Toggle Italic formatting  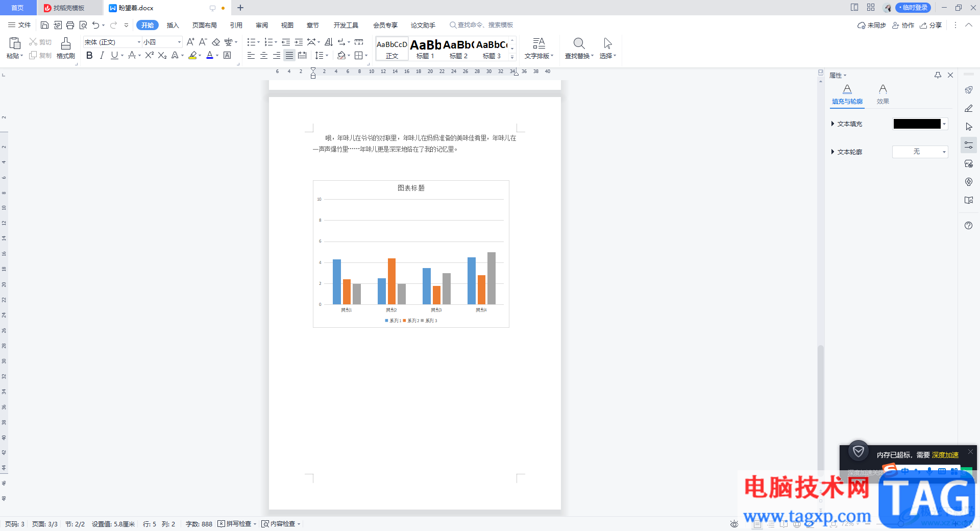tap(102, 55)
